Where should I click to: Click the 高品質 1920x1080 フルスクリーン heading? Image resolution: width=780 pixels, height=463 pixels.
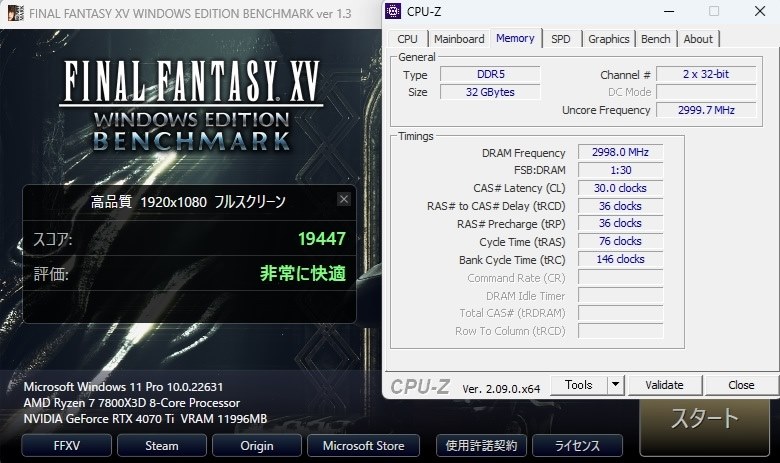tap(188, 202)
